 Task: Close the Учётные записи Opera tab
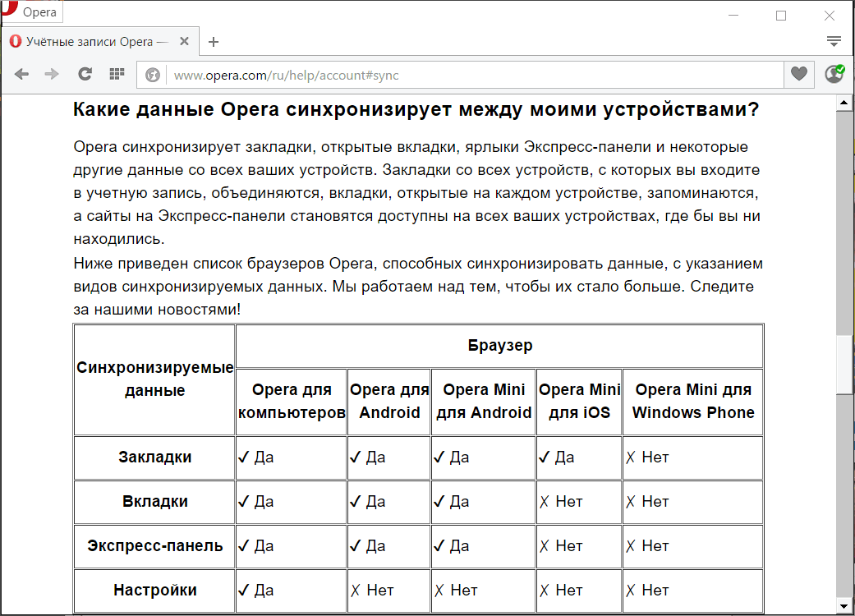pyautogui.click(x=184, y=41)
